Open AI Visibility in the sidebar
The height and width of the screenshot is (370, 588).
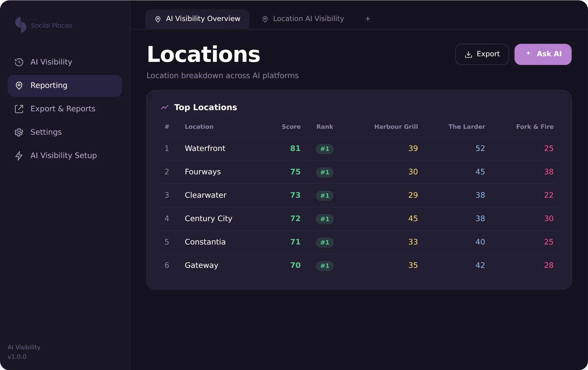pos(65,62)
